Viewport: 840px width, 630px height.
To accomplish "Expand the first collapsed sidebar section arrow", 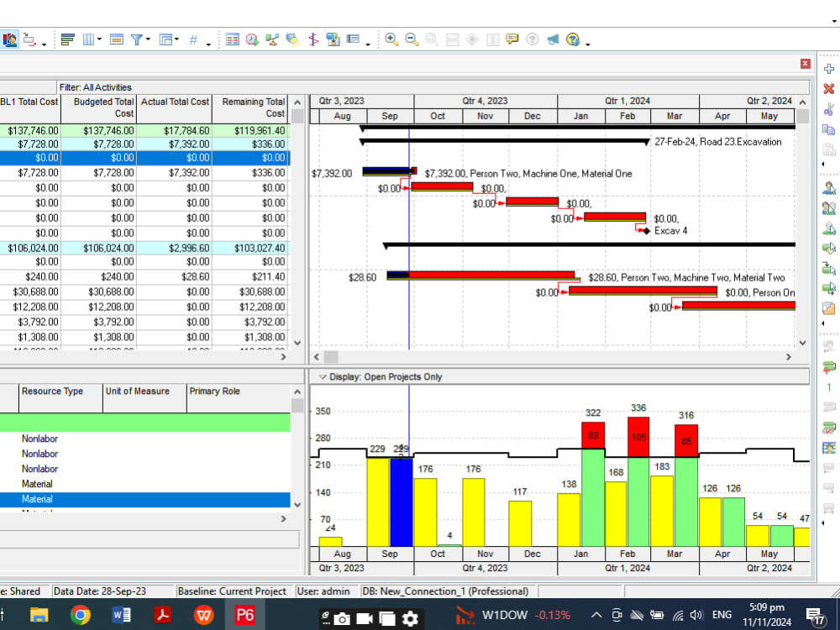I will point(823,165).
